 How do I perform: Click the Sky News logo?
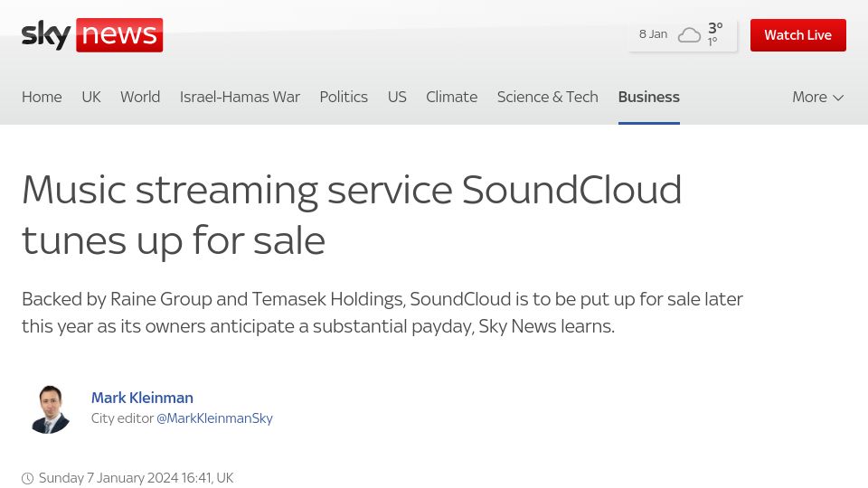pos(92,35)
